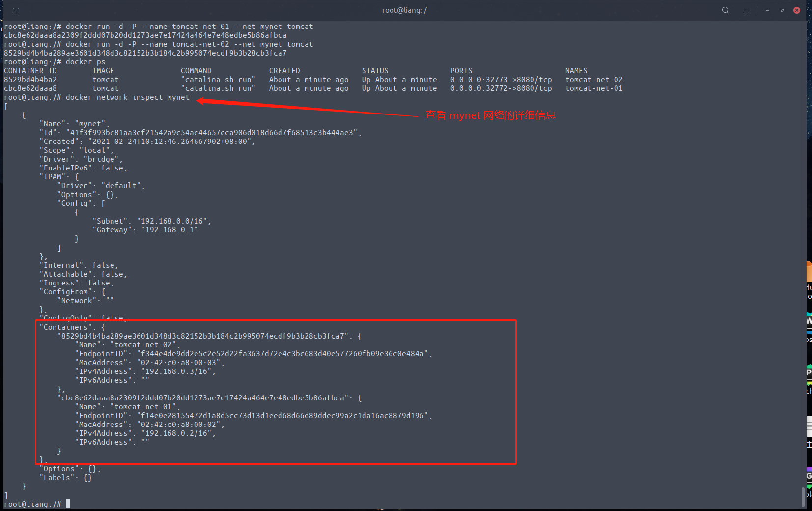The width and height of the screenshot is (812, 511).
Task: Click tomcat-net-01 in the NAMES column
Action: point(593,88)
